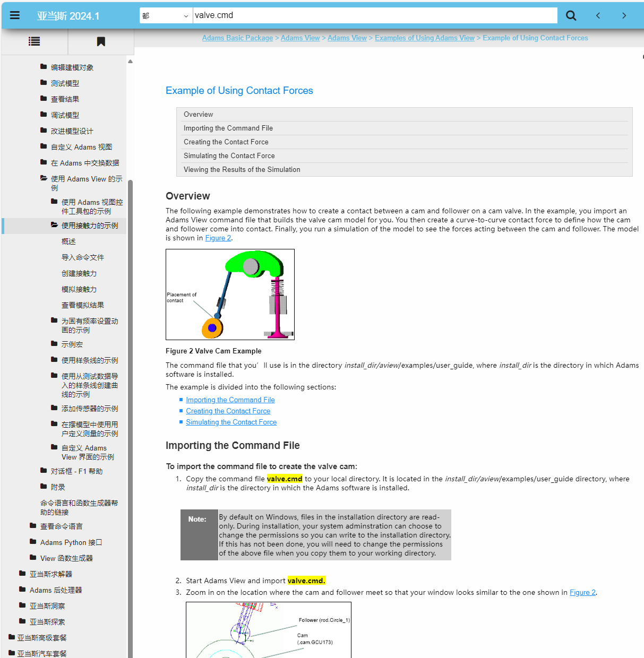Open the search scope dropdown
Viewport: 644px width, 658px height.
click(x=166, y=15)
